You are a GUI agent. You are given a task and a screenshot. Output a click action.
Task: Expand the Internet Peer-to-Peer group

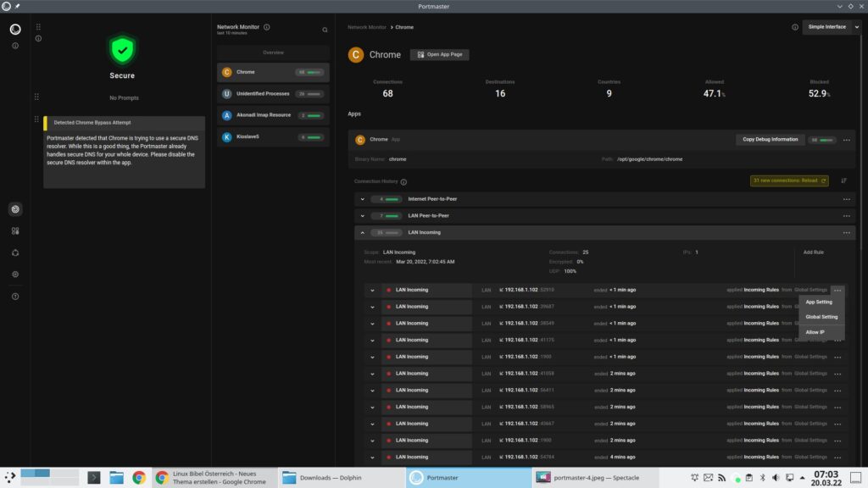coord(363,199)
